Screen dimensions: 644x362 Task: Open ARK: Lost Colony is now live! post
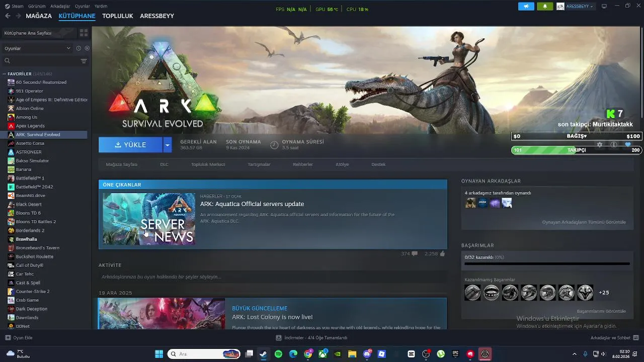tap(272, 317)
